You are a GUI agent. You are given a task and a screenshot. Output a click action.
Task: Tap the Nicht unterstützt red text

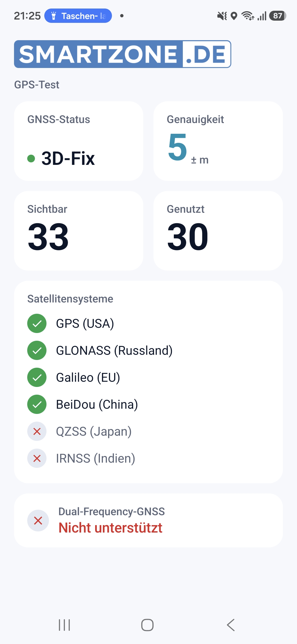pos(110,528)
